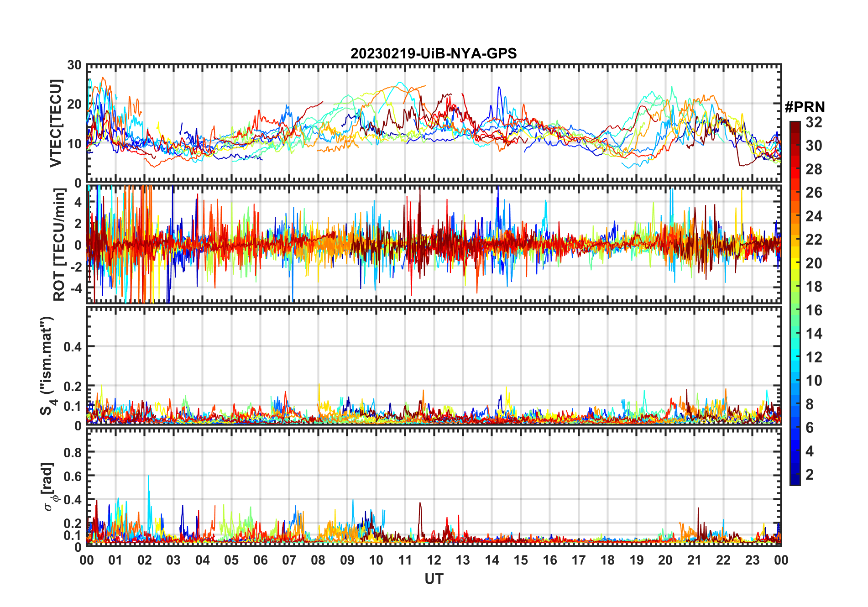Select the ROT [TECU/min] y-axis label
868x607 pixels.
59,245
